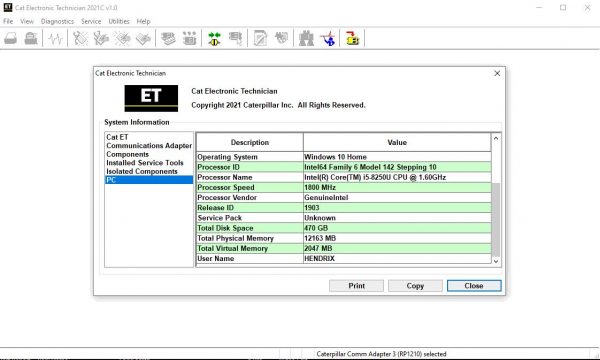Click the Description column header
The width and height of the screenshot is (600, 360).
[x=250, y=142]
